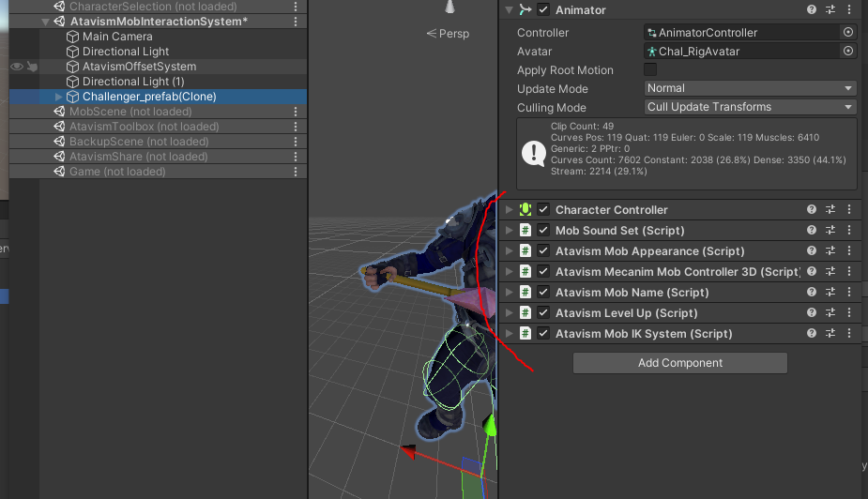
Task: Expand the Atavism Mob Appearance component
Action: (x=510, y=251)
